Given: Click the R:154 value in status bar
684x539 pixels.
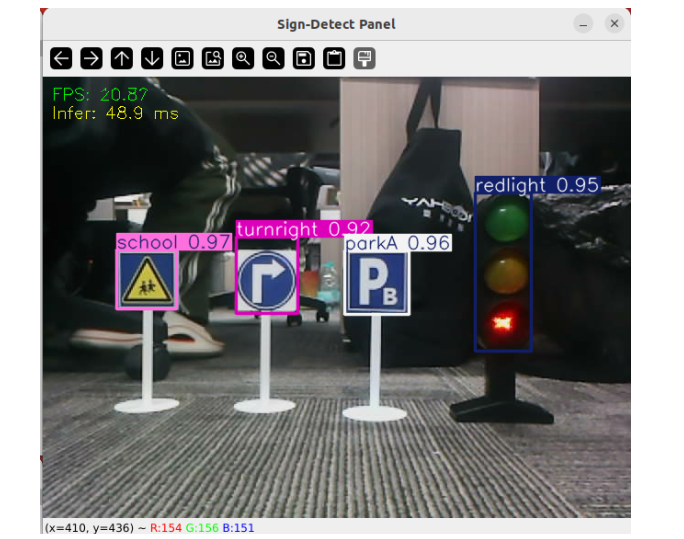Looking at the screenshot, I should pyautogui.click(x=166, y=528).
